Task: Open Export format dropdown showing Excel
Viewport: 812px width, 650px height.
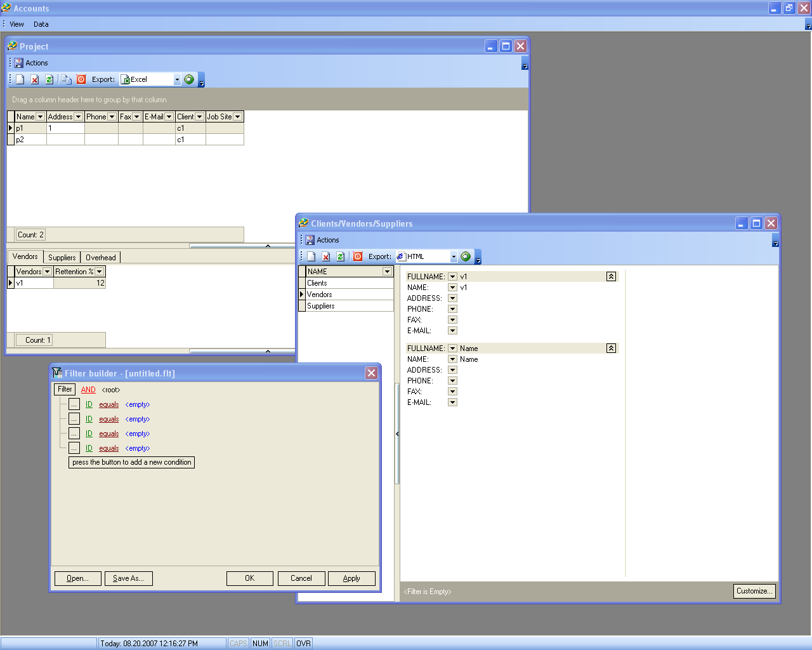Action: (x=177, y=79)
